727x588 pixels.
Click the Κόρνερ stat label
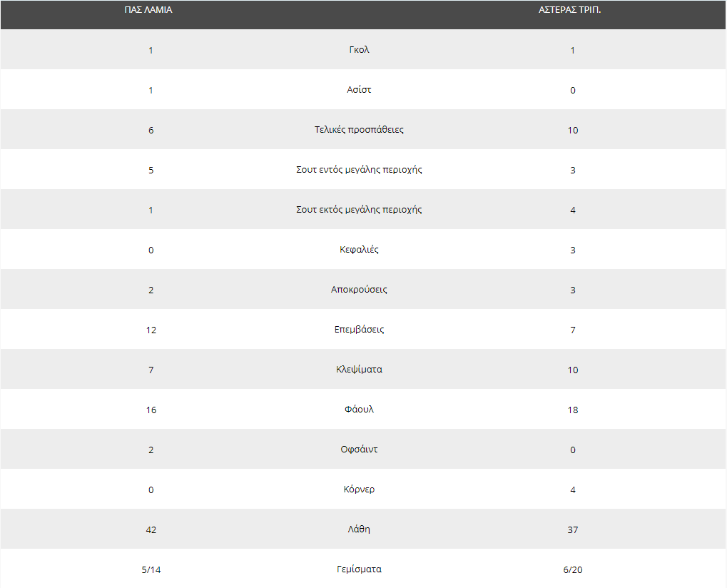tap(359, 489)
